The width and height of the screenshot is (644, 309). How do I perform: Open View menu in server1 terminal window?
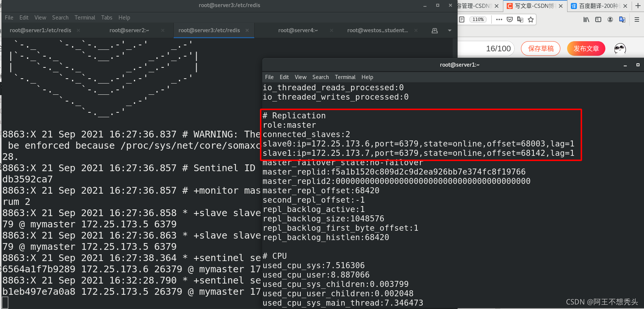300,77
